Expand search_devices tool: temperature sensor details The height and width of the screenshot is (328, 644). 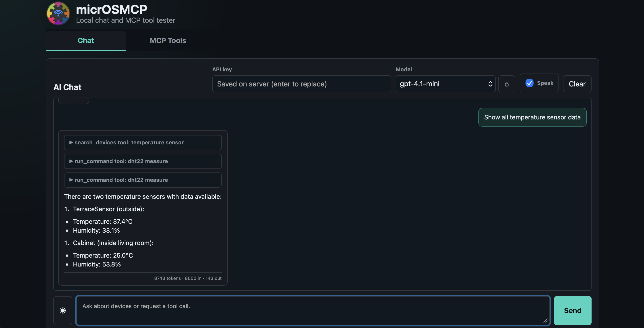pyautogui.click(x=143, y=143)
